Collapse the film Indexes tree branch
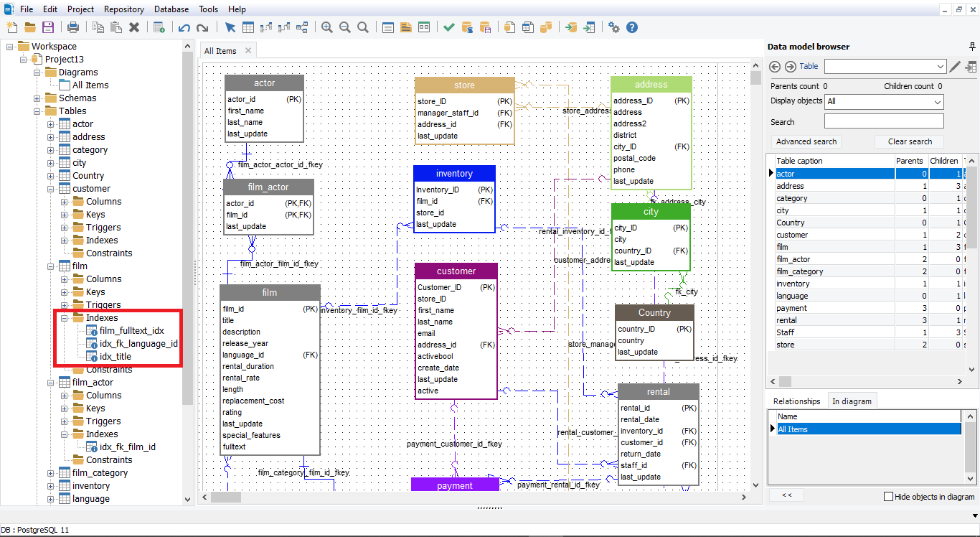 tap(63, 317)
